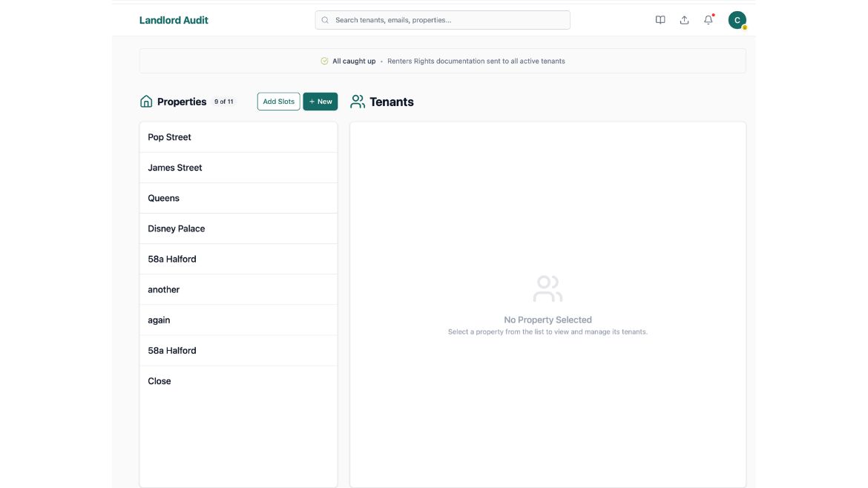Viewport: 868px width, 488px height.
Task: Select the property named again
Action: pyautogui.click(x=238, y=320)
